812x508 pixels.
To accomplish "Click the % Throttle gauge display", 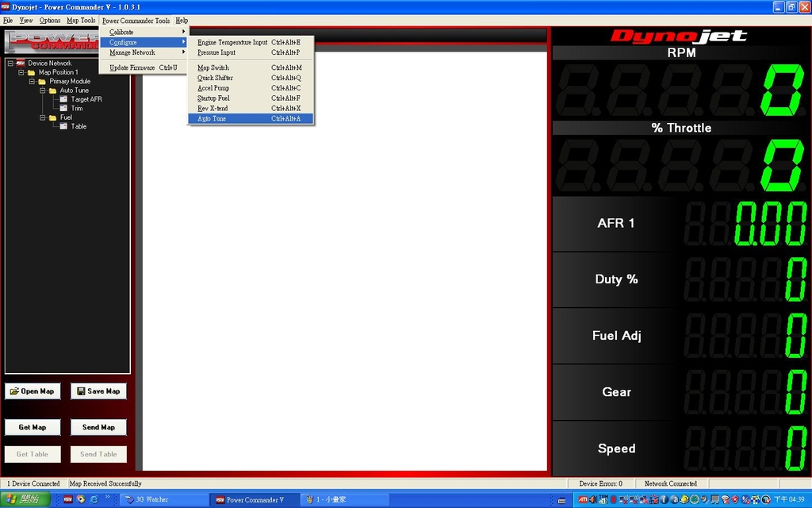I will 681,166.
